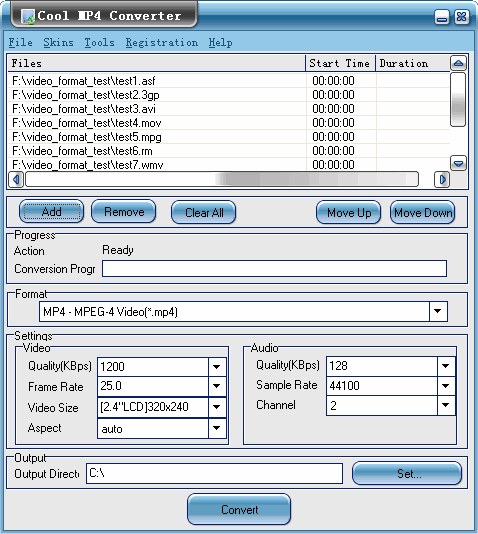The height and width of the screenshot is (534, 478).
Task: Click the Duration column header
Action: click(413, 63)
